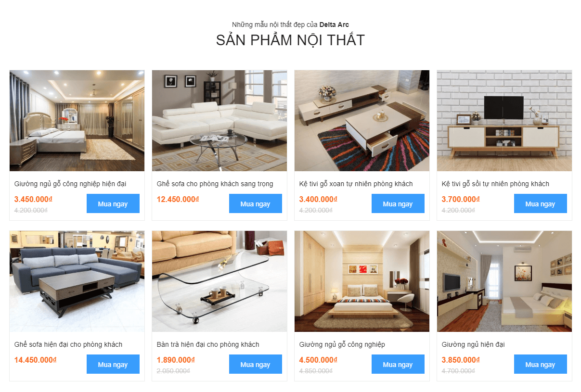Open the Giường ngủ gỗ công nghiệp bedroom photo
581x392 pixels.
pyautogui.click(x=362, y=281)
